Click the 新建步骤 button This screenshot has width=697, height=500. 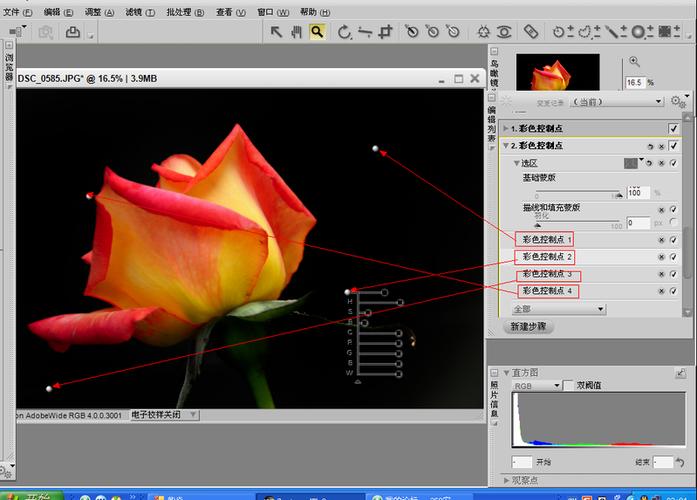(528, 327)
